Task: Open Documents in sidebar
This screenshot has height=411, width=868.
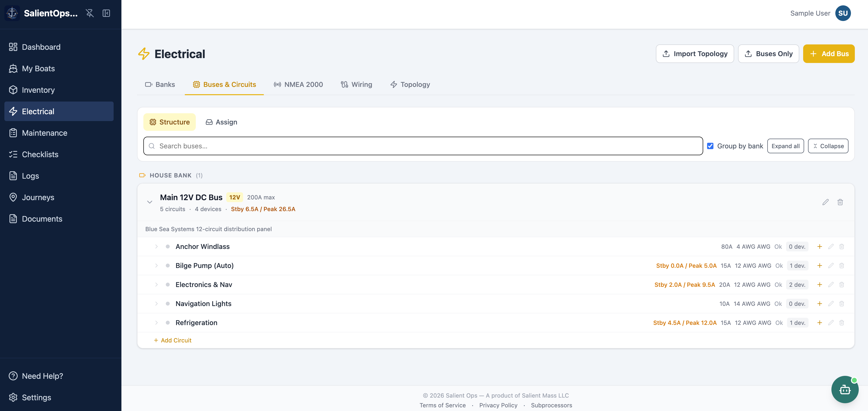Action: [59, 219]
